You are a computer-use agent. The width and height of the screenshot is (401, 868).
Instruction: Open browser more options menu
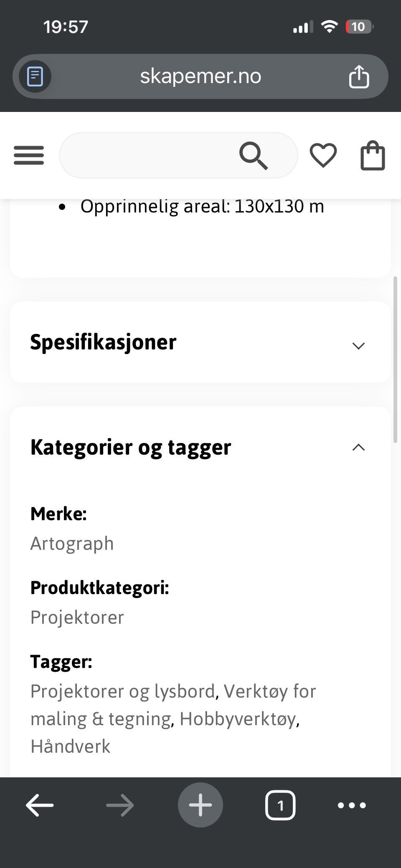(352, 805)
